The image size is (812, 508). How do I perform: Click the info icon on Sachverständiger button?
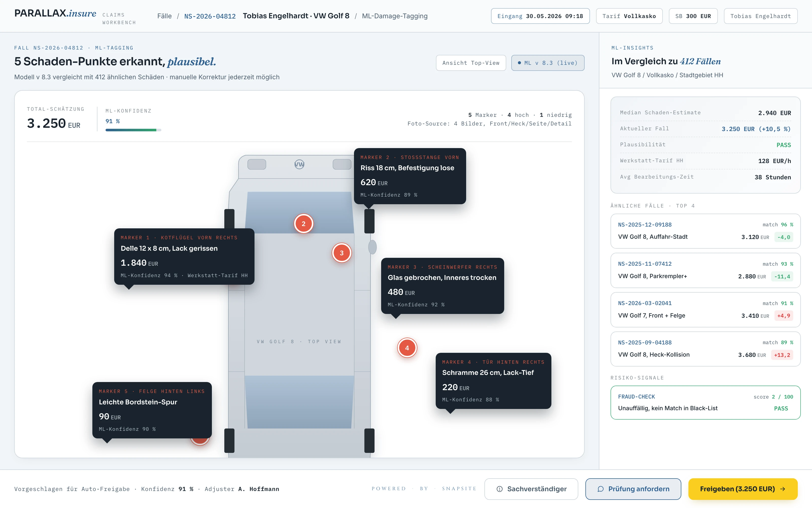coord(500,489)
